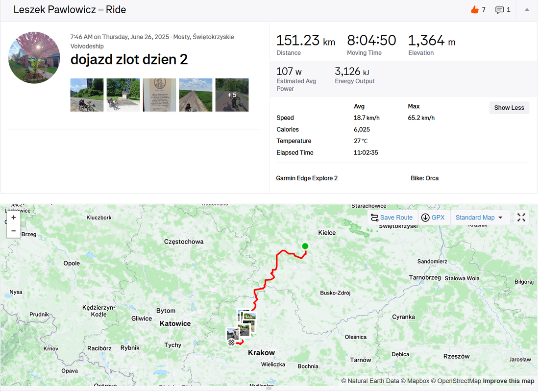Screen dimensions: 539x392
Task: Open comments via speech bubble icon
Action: tap(499, 10)
